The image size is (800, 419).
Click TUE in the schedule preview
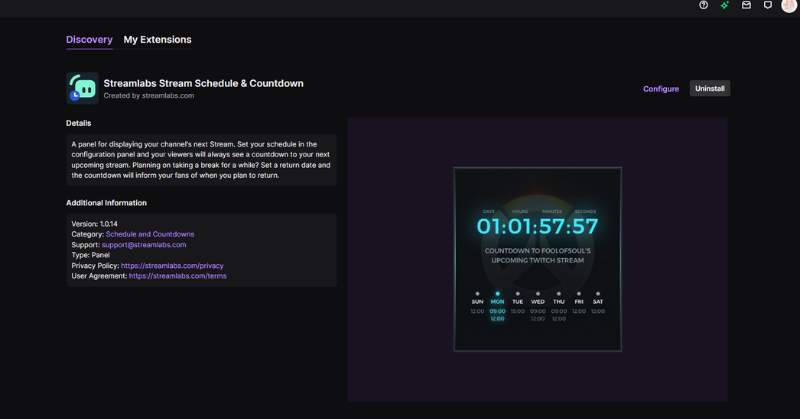tap(517, 302)
